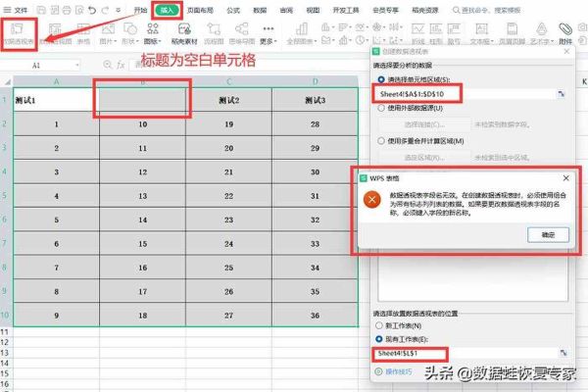
Task: Switch to the 公式 tab
Action: pos(233,11)
